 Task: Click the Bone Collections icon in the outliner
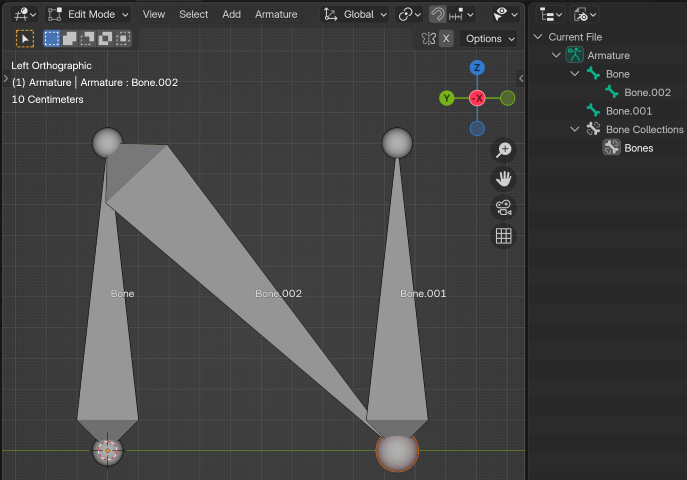pos(593,129)
